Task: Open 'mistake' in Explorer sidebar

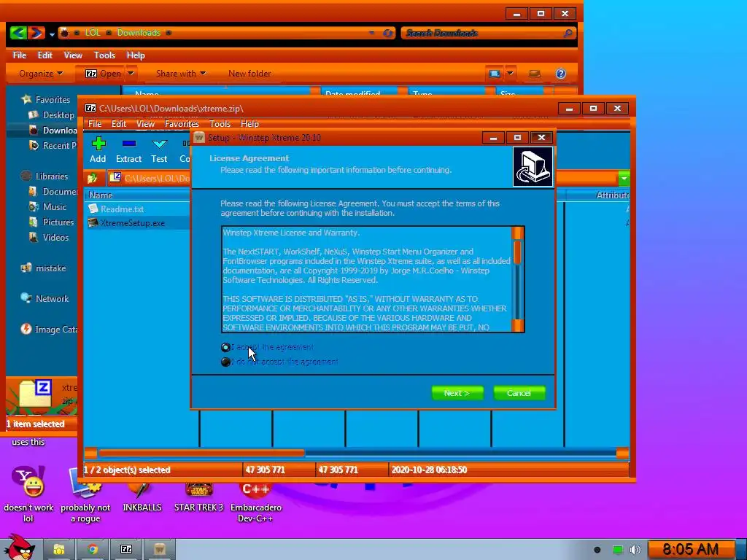Action: 43,268
